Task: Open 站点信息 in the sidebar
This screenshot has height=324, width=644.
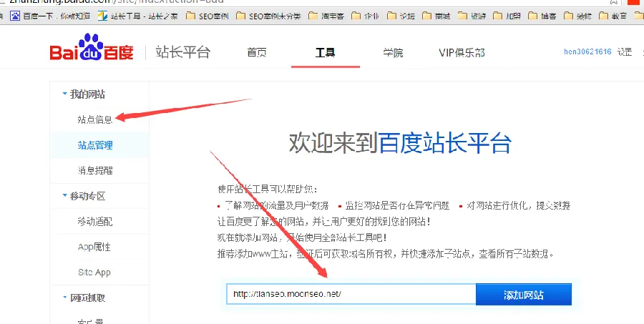Action: pos(95,119)
